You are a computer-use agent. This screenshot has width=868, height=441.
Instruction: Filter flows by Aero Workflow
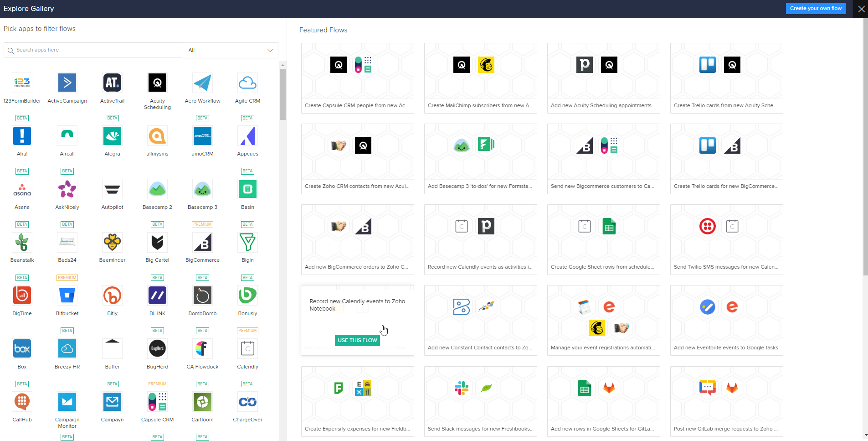(202, 83)
